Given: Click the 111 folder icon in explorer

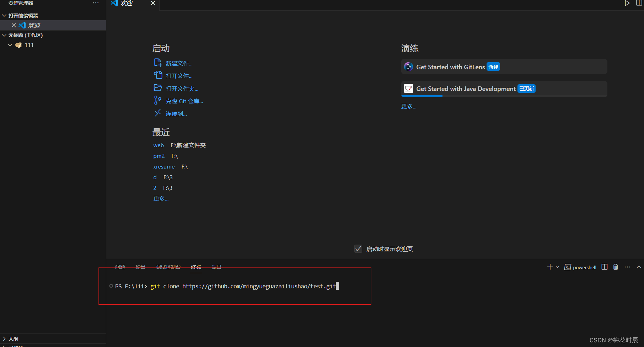Looking at the screenshot, I should click(18, 45).
